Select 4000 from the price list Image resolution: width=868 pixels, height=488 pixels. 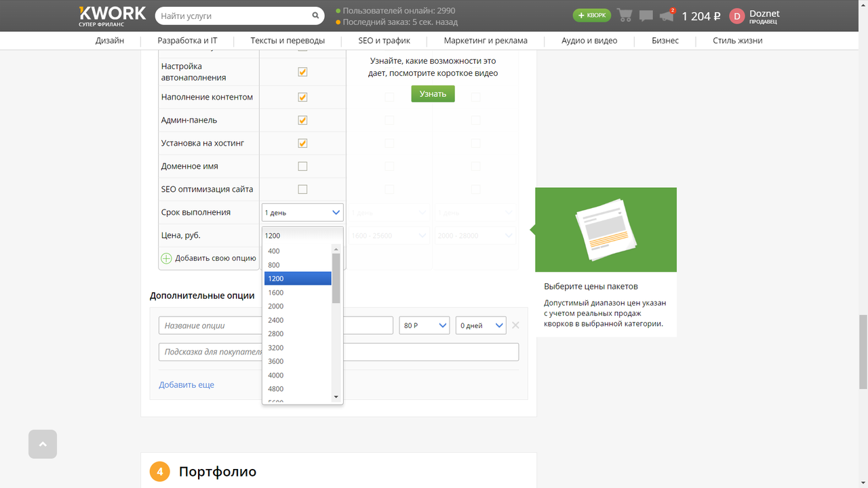tap(298, 375)
